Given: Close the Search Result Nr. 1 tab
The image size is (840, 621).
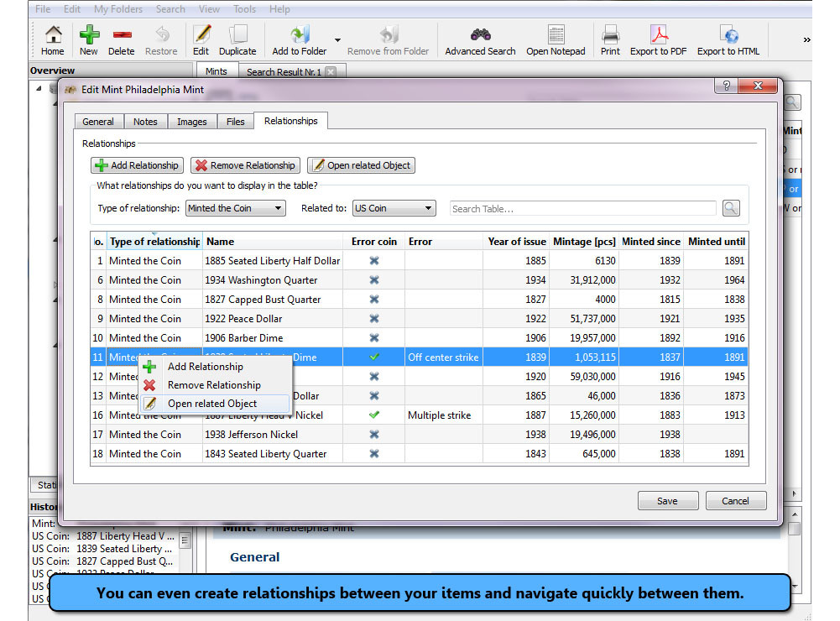Looking at the screenshot, I should [x=331, y=72].
